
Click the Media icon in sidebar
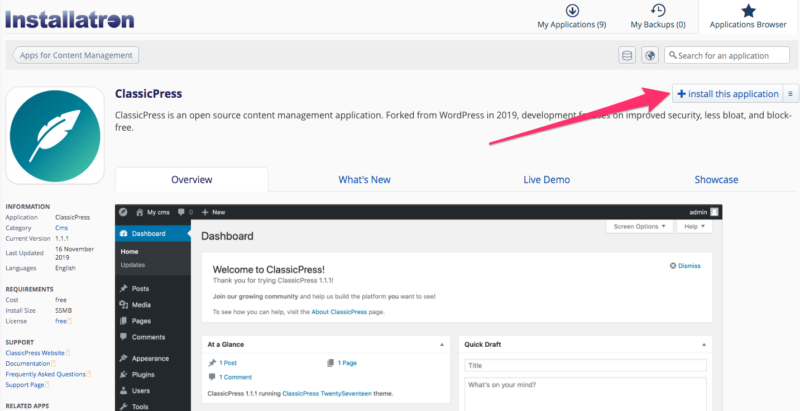click(x=123, y=305)
